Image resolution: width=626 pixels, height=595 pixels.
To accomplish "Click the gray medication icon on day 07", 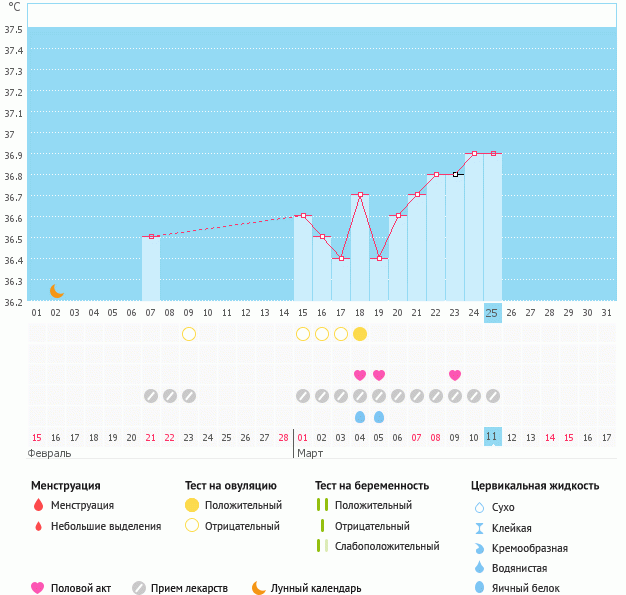I will click(x=151, y=396).
